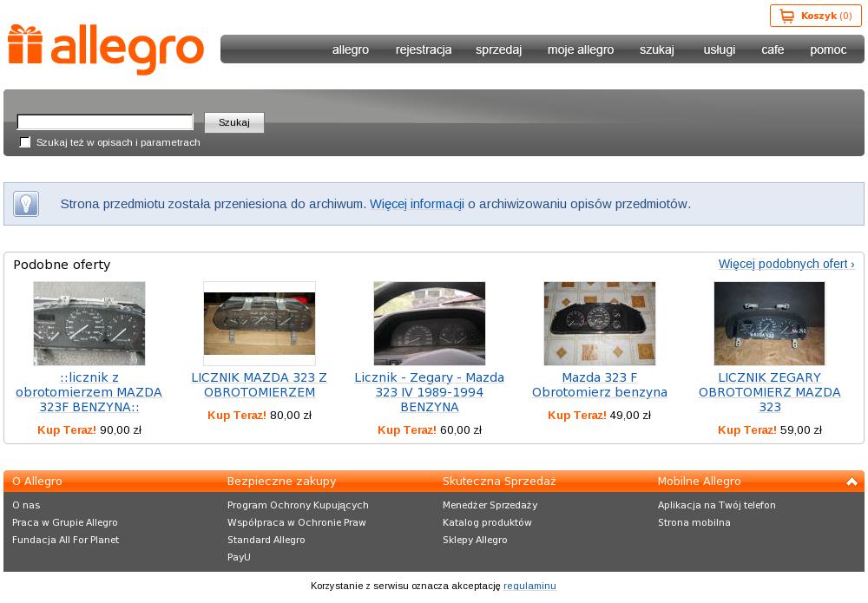Open the pomoc menu item

coord(828,49)
